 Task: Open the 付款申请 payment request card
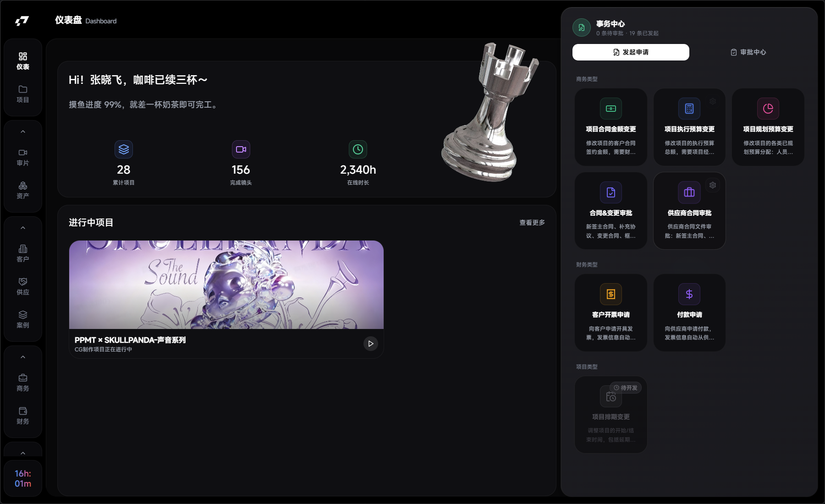click(689, 313)
